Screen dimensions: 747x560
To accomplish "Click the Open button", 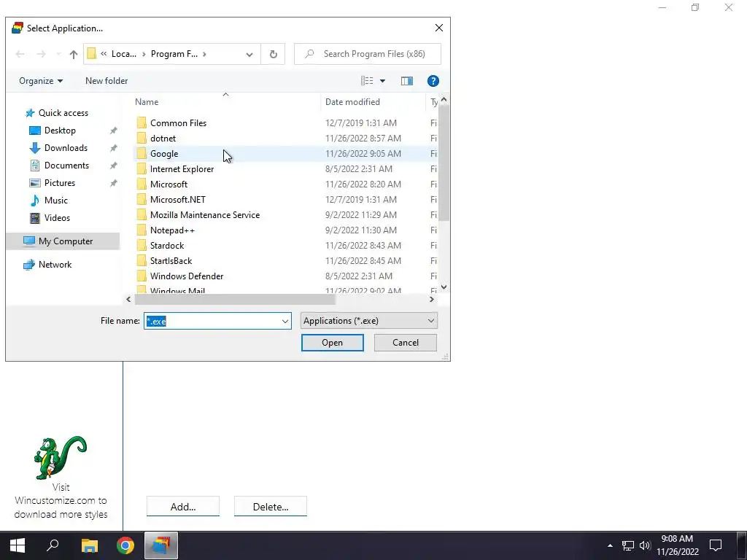I will point(332,343).
